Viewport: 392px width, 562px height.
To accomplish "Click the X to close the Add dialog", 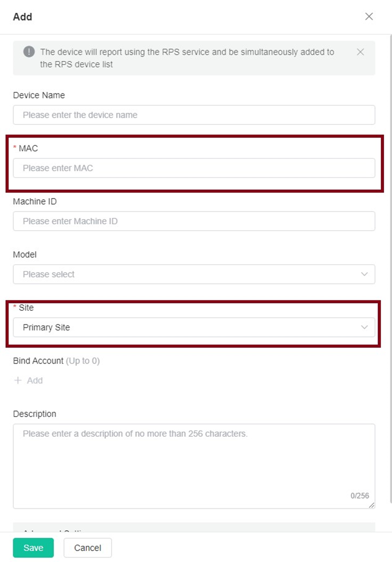I will click(x=369, y=16).
